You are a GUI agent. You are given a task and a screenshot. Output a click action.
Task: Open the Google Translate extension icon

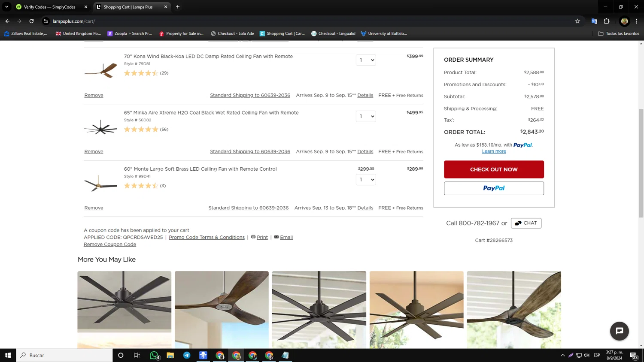pyautogui.click(x=594, y=21)
